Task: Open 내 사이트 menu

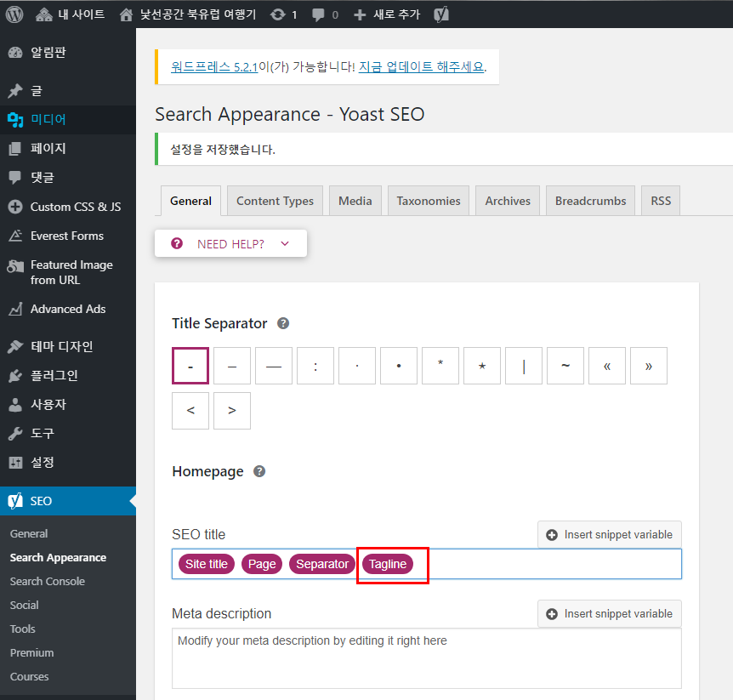Action: 70,14
